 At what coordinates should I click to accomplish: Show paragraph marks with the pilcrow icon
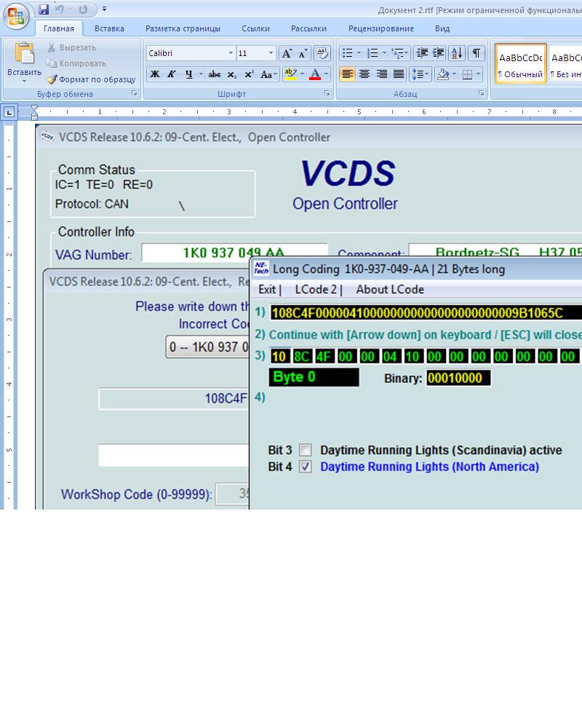click(x=477, y=53)
